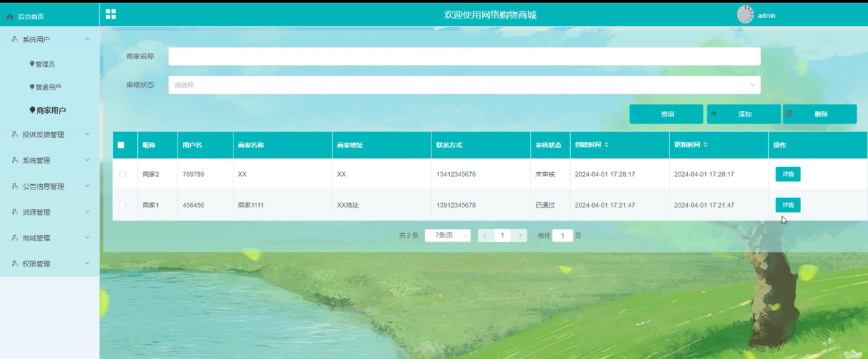868x359 pixels.
Task: Click the previous page arrow
Action: [x=485, y=236]
